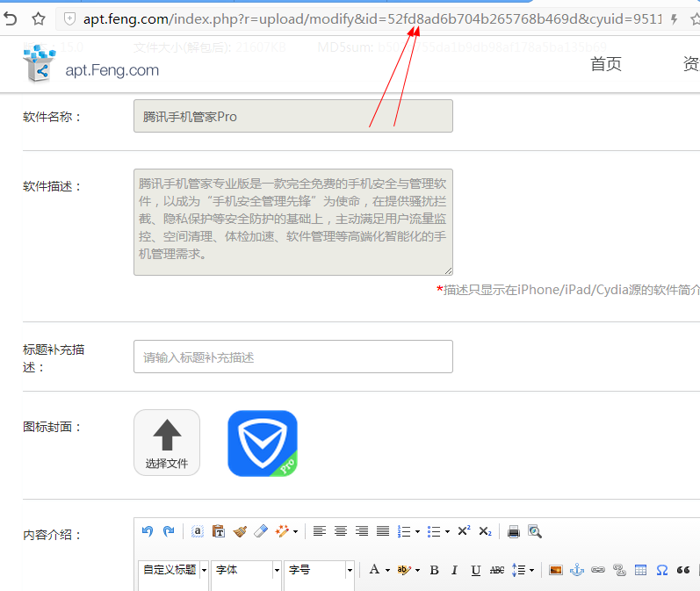Open the 字号 font size dropdown
Viewport: 700px width, 591px height.
[319, 570]
